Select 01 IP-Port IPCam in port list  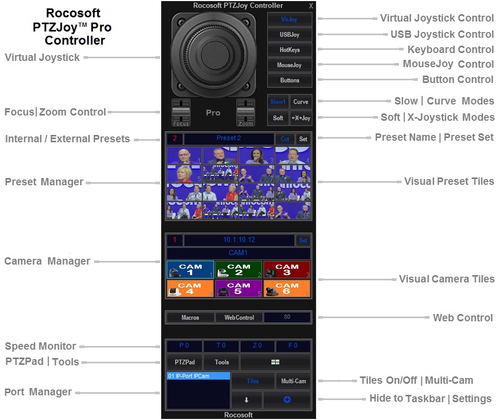(x=198, y=376)
